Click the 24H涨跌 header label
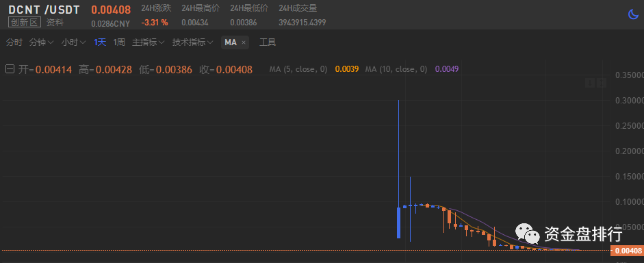The height and width of the screenshot is (263, 644). click(x=156, y=8)
